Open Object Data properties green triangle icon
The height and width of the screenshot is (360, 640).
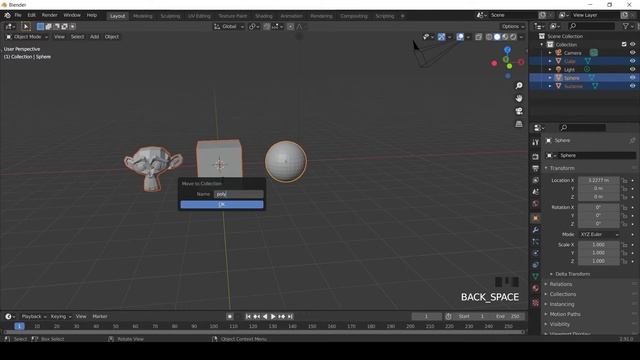click(536, 276)
